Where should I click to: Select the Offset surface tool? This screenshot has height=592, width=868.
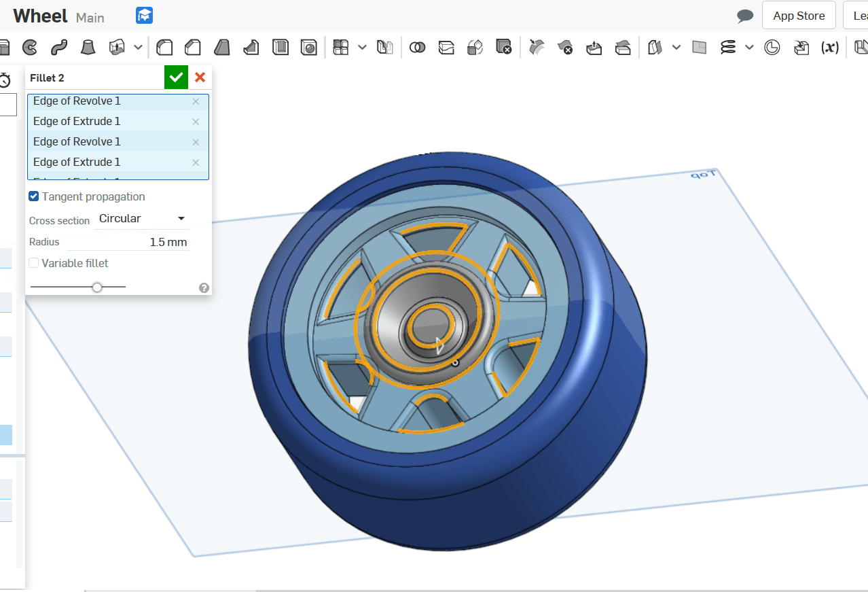(655, 47)
